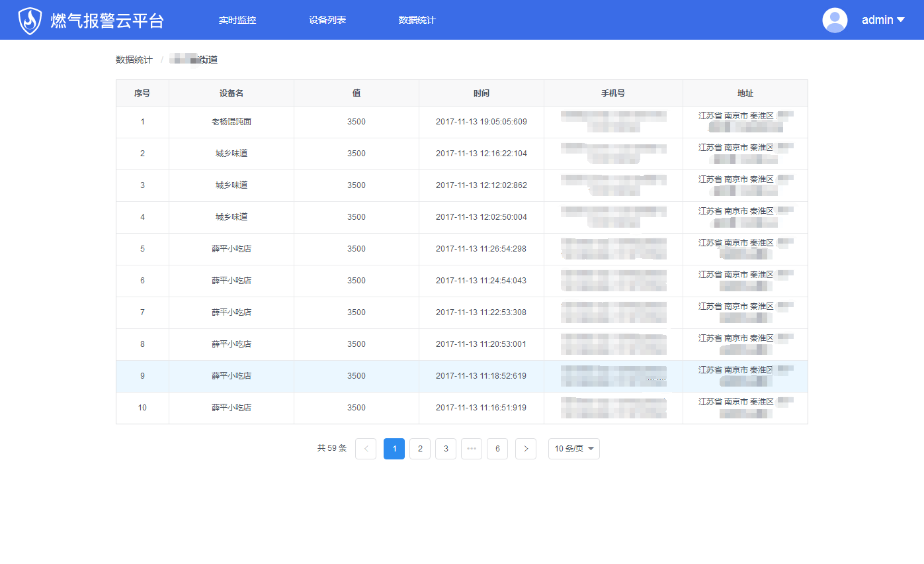The width and height of the screenshot is (924, 564).
Task: Select the current page 1 button
Action: pos(394,449)
